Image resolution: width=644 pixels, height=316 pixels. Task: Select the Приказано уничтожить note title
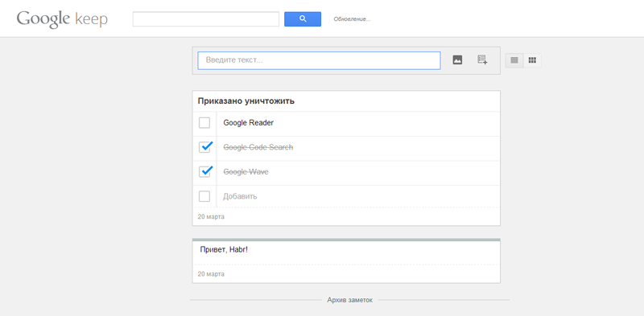point(246,101)
